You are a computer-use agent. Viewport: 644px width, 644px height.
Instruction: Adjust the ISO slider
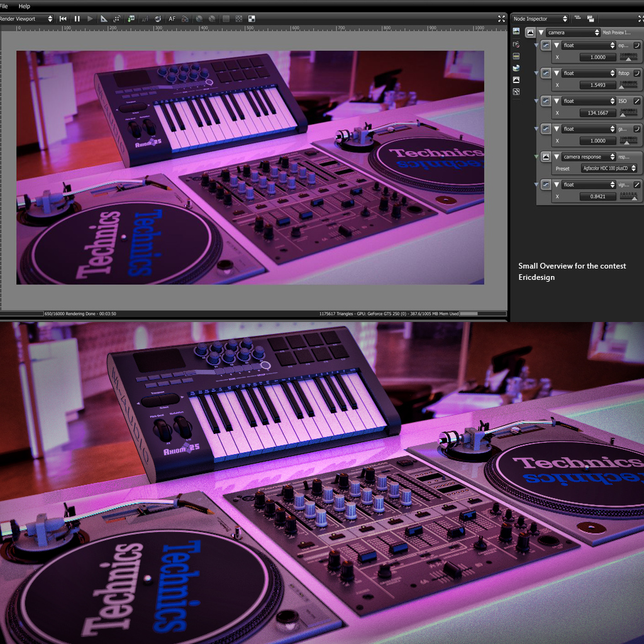[628, 113]
